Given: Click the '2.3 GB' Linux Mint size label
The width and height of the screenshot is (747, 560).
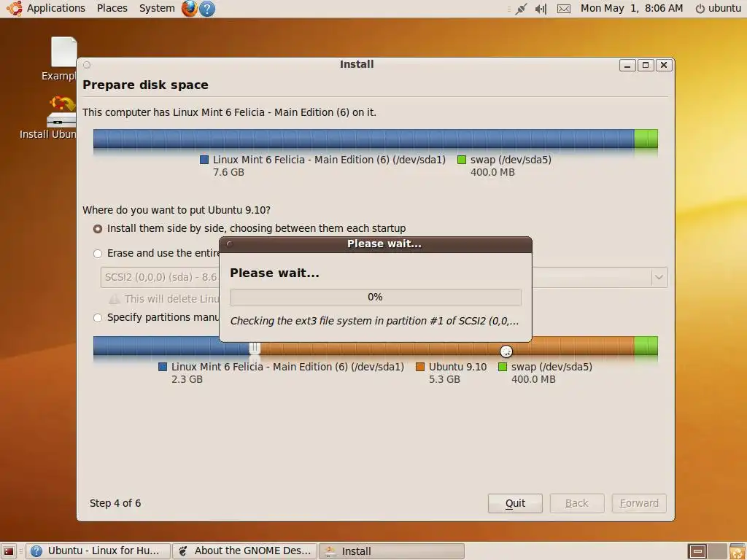Looking at the screenshot, I should pos(187,379).
